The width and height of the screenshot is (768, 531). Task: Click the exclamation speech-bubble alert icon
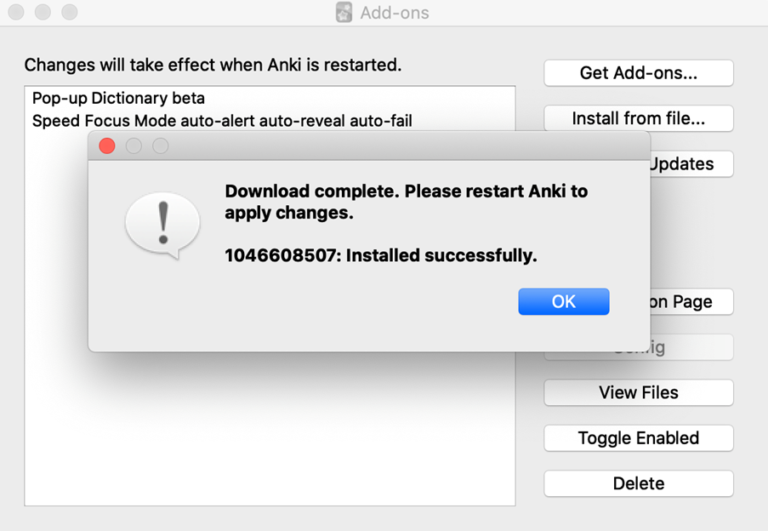[163, 225]
